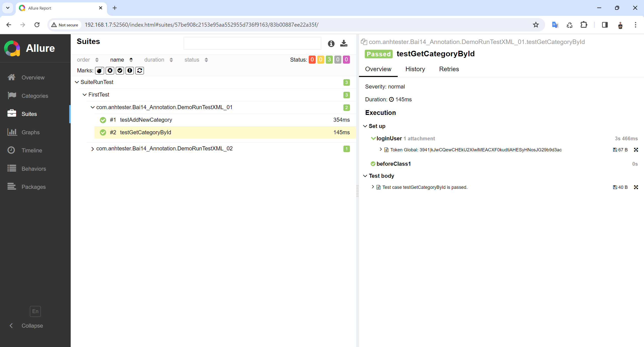The height and width of the screenshot is (347, 644).
Task: Open the browser side panel
Action: 605,25
